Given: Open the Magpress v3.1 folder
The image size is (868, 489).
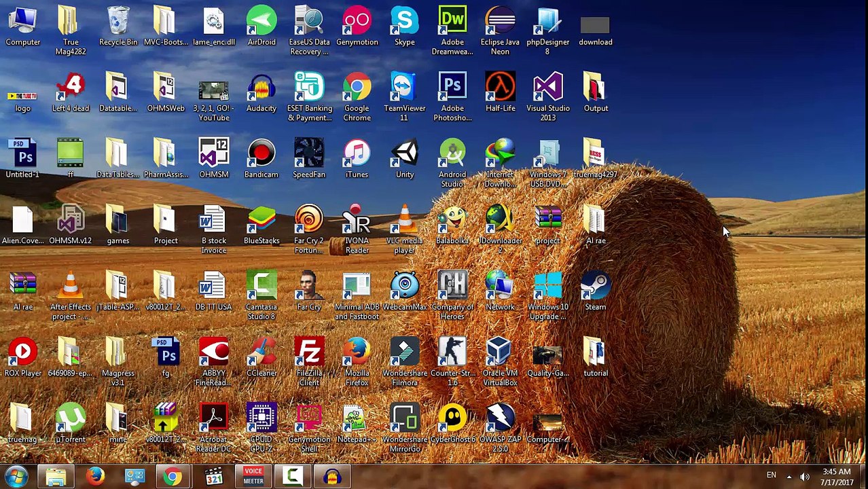Looking at the screenshot, I should click(118, 363).
